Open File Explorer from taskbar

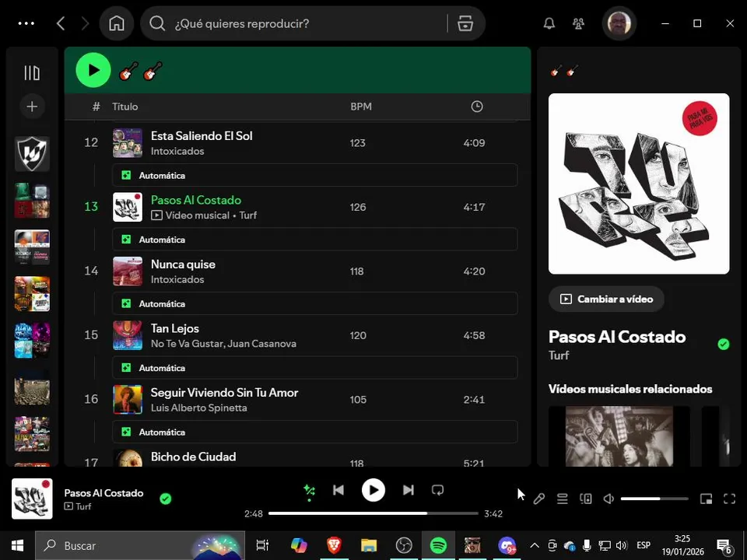click(x=369, y=545)
